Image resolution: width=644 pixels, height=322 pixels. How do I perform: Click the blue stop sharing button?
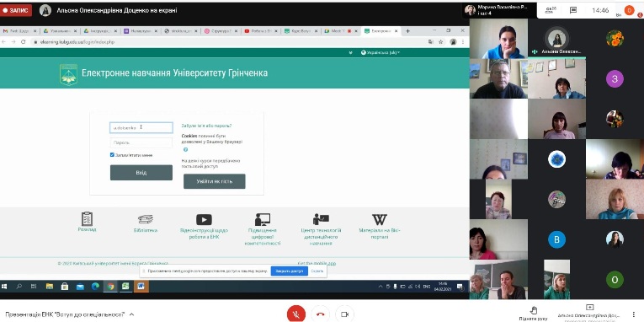click(289, 271)
